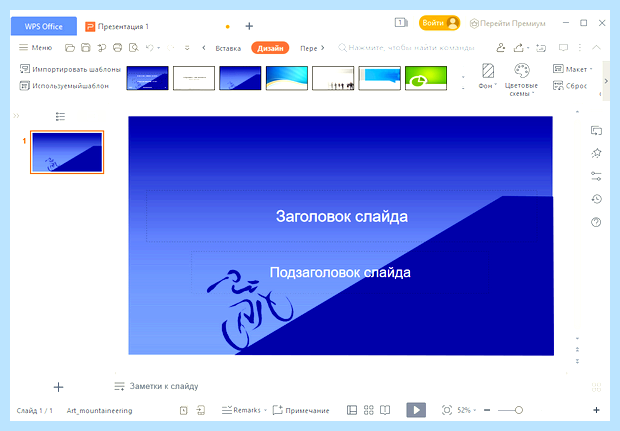Image resolution: width=620 pixels, height=431 pixels.
Task: Apply the green pie chart design template
Action: click(426, 78)
